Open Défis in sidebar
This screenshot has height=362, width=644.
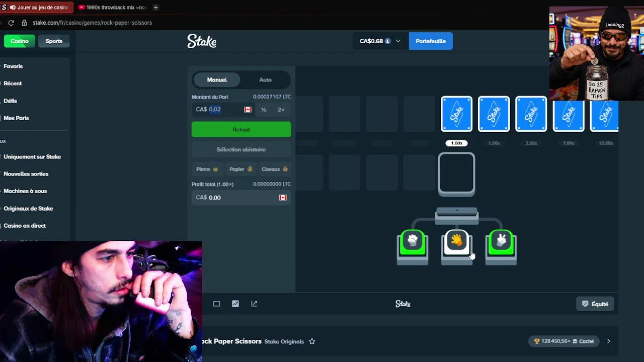pyautogui.click(x=10, y=101)
